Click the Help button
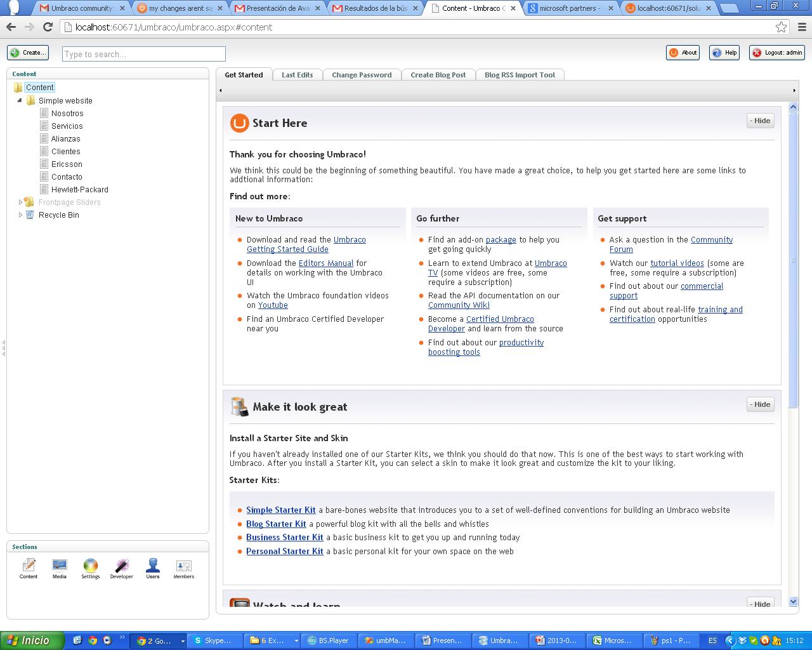The height and width of the screenshot is (650, 812). [x=724, y=53]
